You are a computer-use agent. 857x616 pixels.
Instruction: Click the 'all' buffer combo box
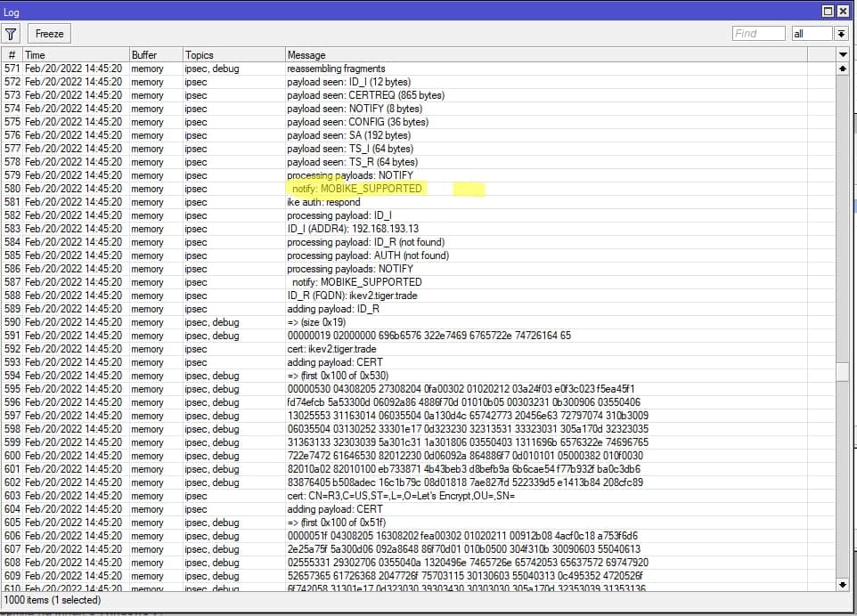point(812,34)
